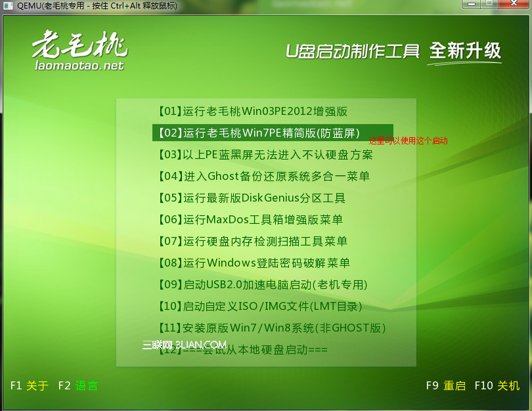Screen dimensions: 532x411
Task: Select menu item 01 Win03PE2012 增强版
Action: tap(253, 111)
